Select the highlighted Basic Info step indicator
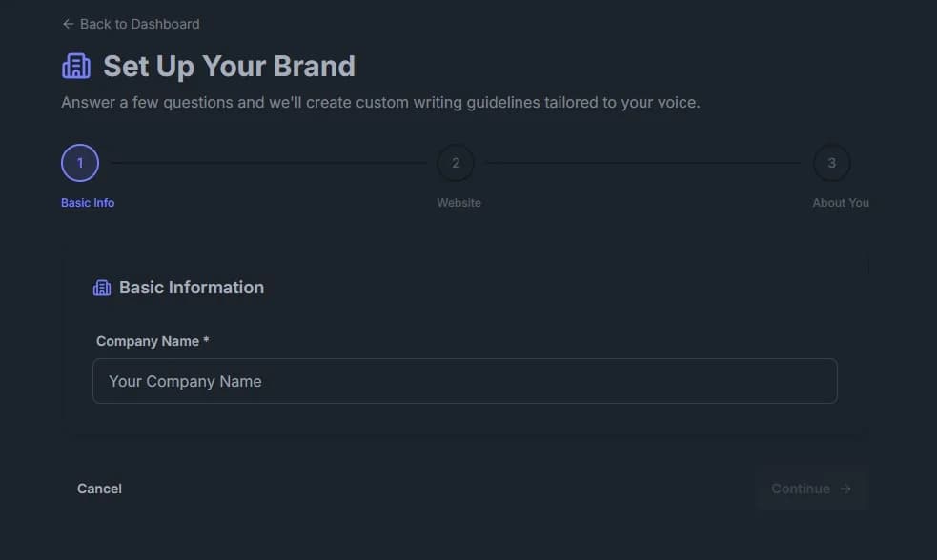The height and width of the screenshot is (560, 937). pyautogui.click(x=80, y=162)
